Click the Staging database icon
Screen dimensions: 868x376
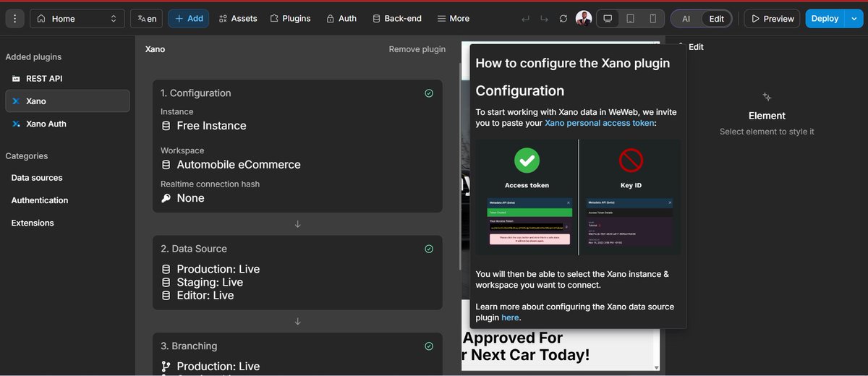pos(166,282)
